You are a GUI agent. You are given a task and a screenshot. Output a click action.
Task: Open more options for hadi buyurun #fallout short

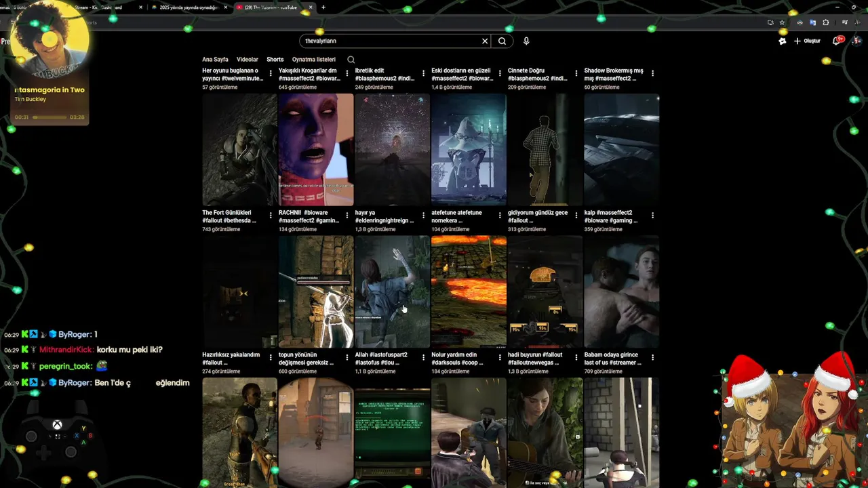(x=576, y=358)
